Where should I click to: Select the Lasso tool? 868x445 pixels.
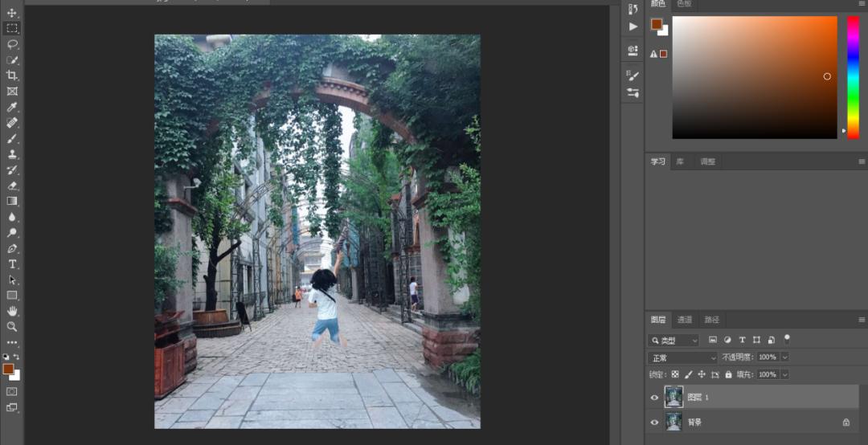click(x=12, y=44)
